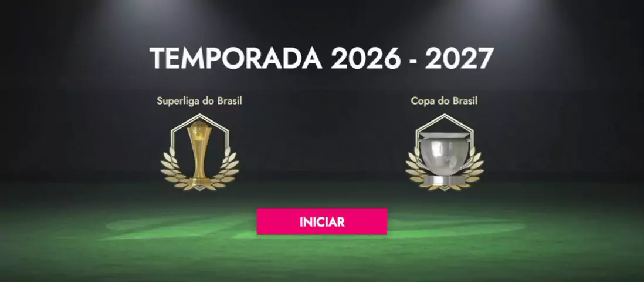The image size is (644, 282).
Task: Click the silver cup bowl
Action: coord(445,153)
